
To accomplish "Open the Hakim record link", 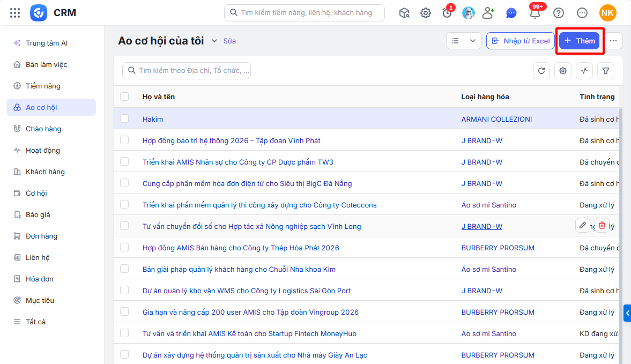I will (152, 119).
